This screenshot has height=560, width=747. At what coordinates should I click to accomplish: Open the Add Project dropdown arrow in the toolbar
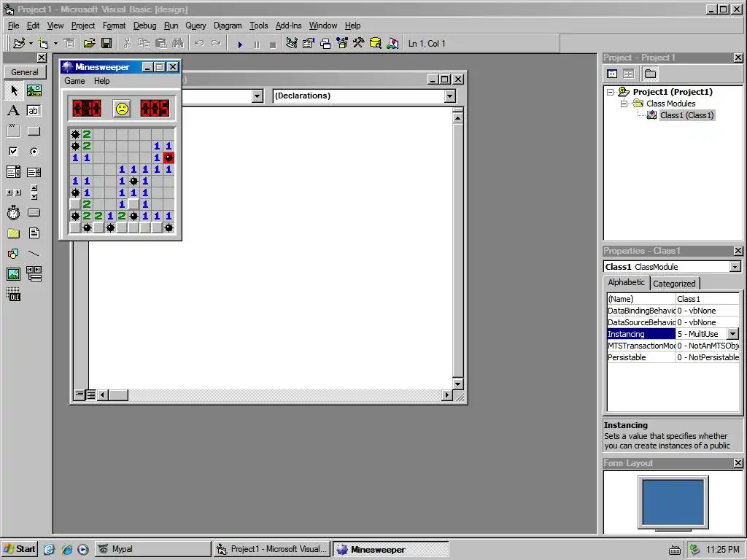click(x=31, y=43)
